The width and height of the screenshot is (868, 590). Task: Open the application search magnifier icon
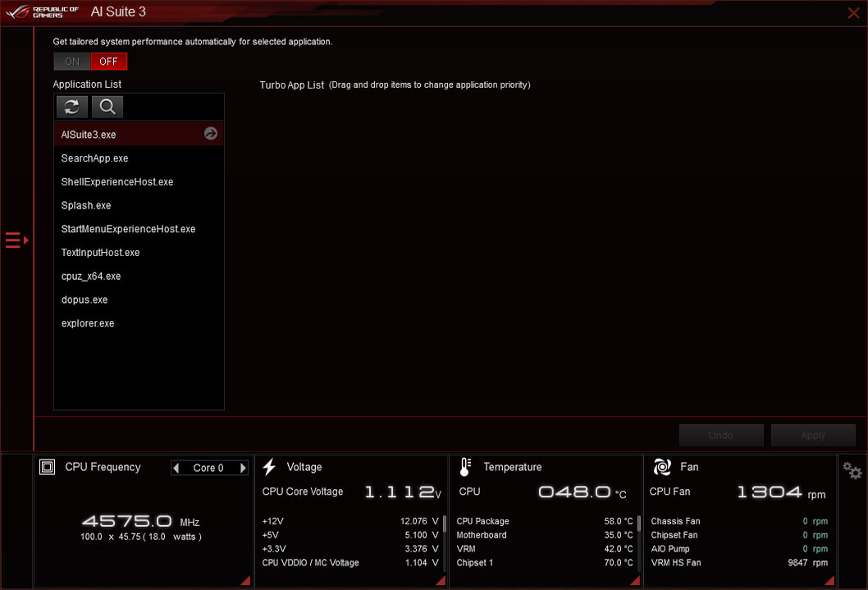(x=107, y=107)
